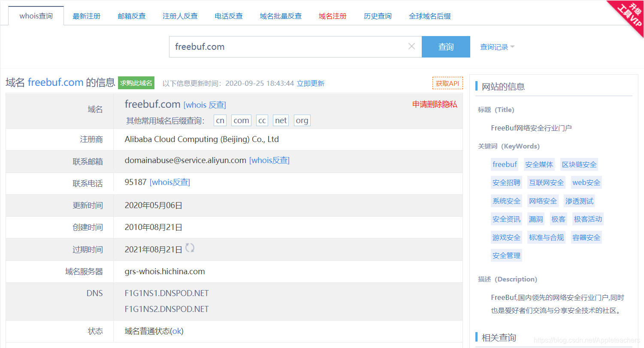This screenshot has height=348, width=644.
Task: Click the 容器安全 keyword tag
Action: (x=587, y=237)
